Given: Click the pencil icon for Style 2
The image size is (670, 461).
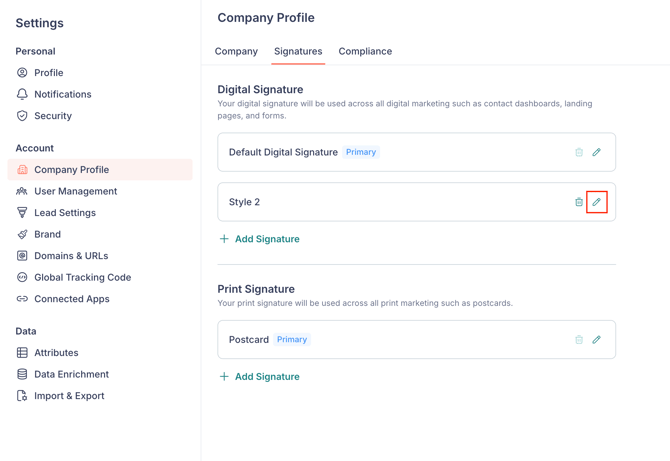Looking at the screenshot, I should click(x=597, y=202).
